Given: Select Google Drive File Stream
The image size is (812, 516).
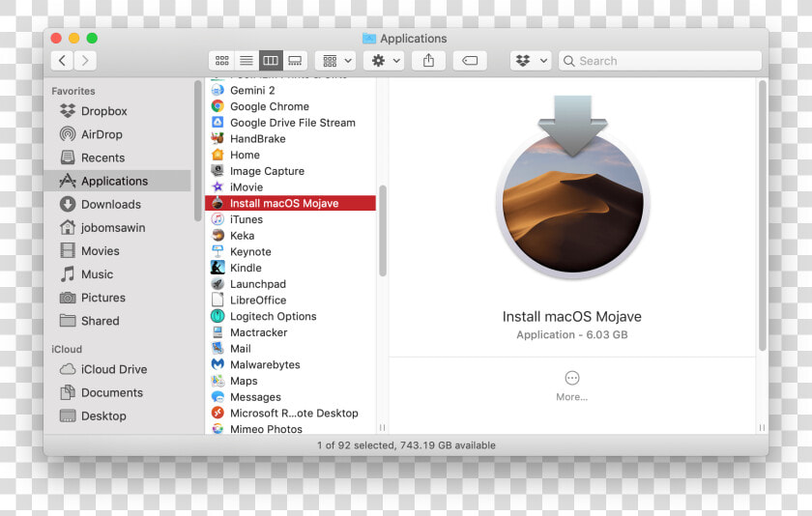Looking at the screenshot, I should pos(291,123).
